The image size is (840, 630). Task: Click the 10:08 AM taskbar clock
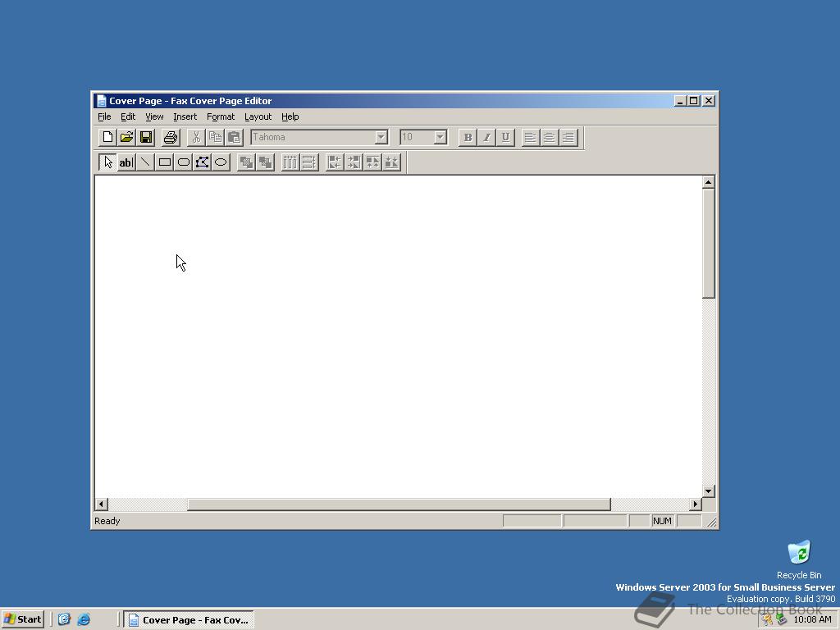(x=812, y=620)
